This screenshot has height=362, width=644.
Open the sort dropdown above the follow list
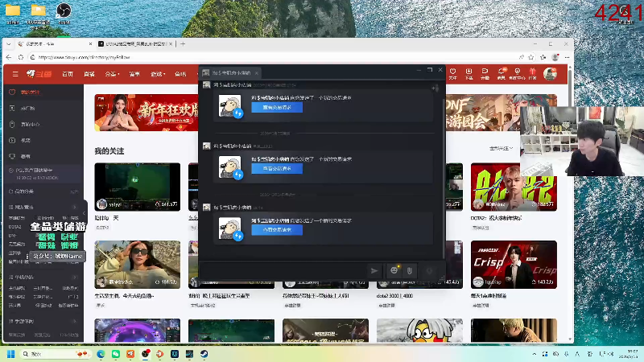[501, 148]
